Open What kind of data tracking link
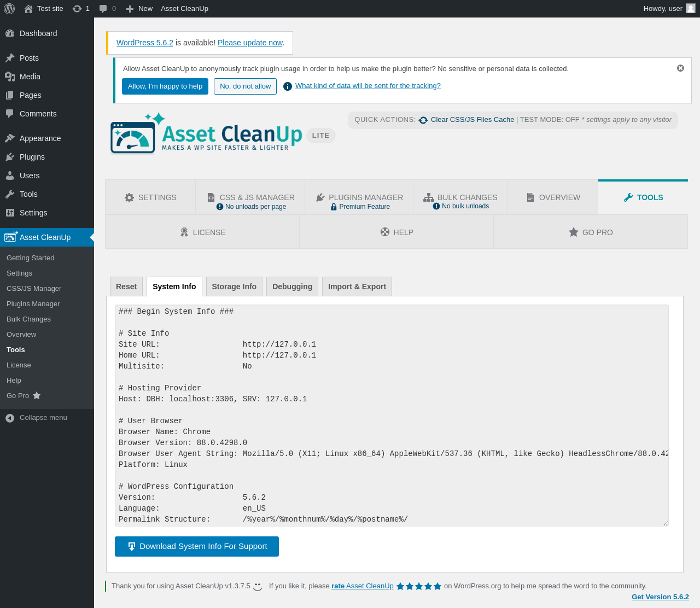The image size is (700, 608). (368, 86)
